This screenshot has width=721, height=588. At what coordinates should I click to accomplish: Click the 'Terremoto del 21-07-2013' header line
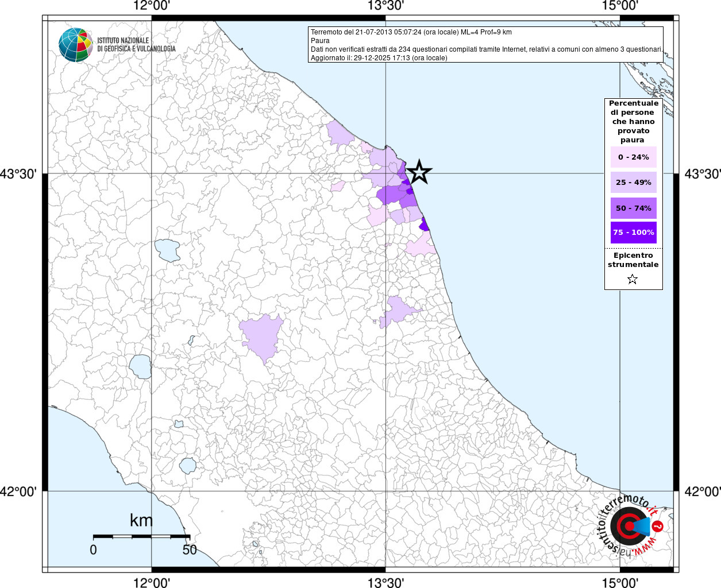click(x=411, y=32)
